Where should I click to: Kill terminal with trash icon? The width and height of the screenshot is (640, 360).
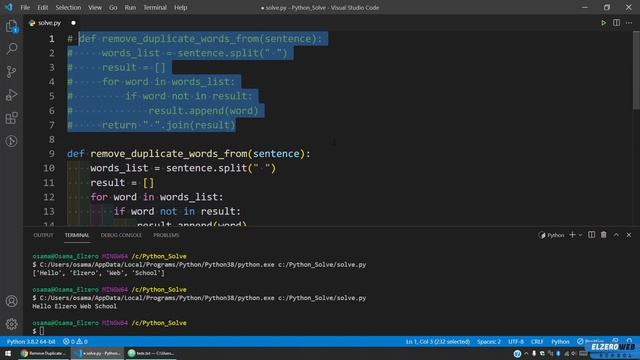tap(604, 235)
